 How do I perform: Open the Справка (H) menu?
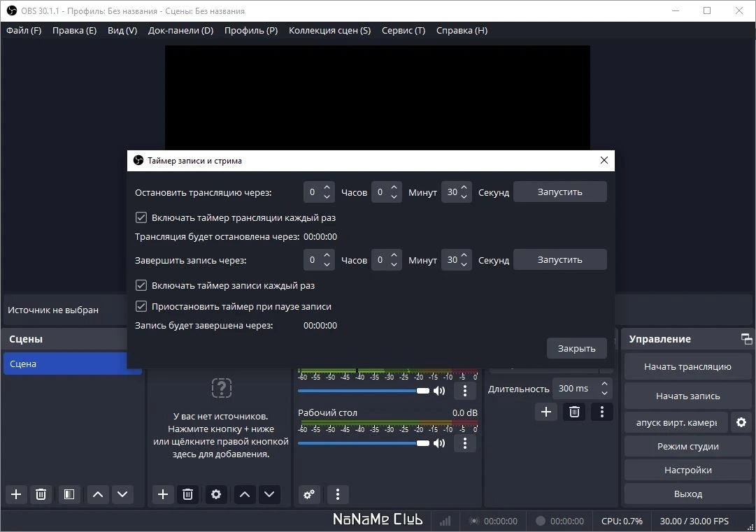point(462,30)
